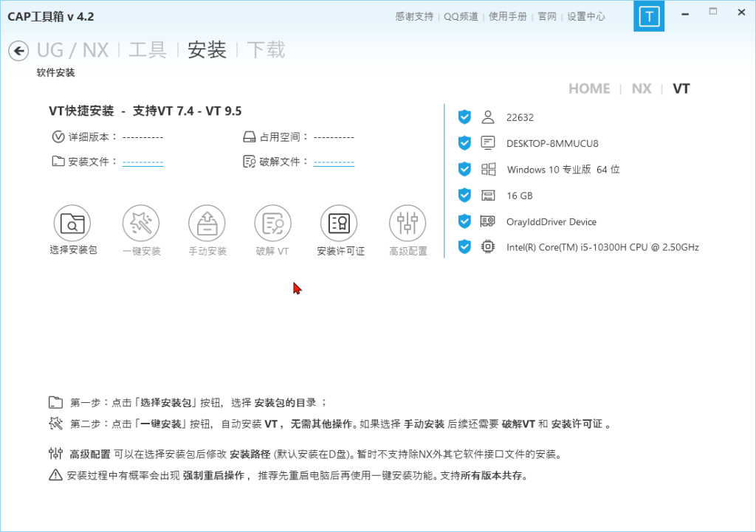Click the Windows OS grid icon
The height and width of the screenshot is (532, 756).
pos(489,169)
